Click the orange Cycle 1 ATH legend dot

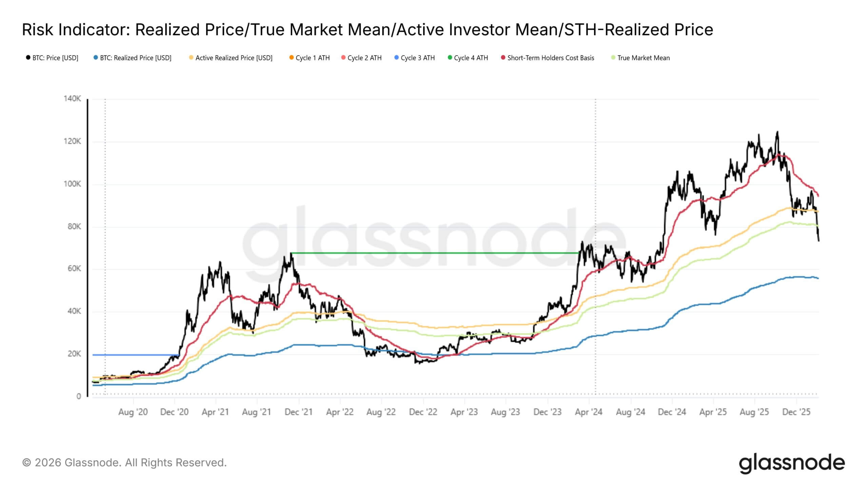(x=291, y=58)
